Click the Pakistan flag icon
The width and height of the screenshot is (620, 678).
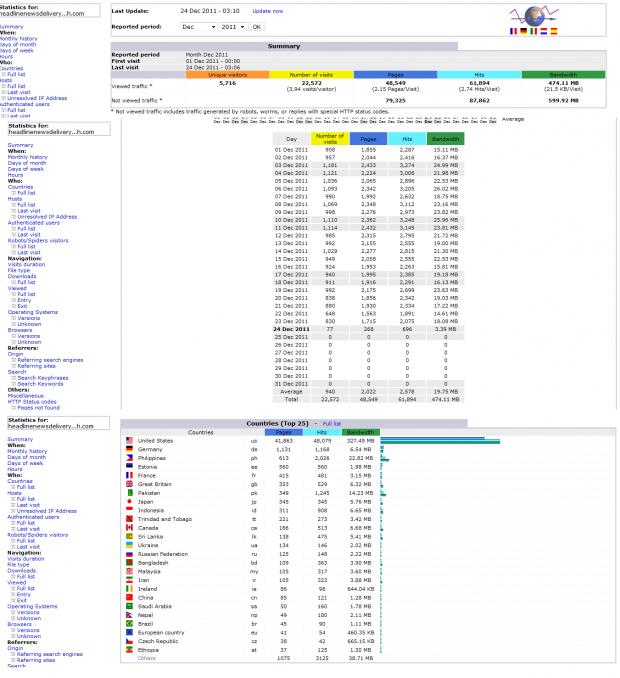(129, 493)
